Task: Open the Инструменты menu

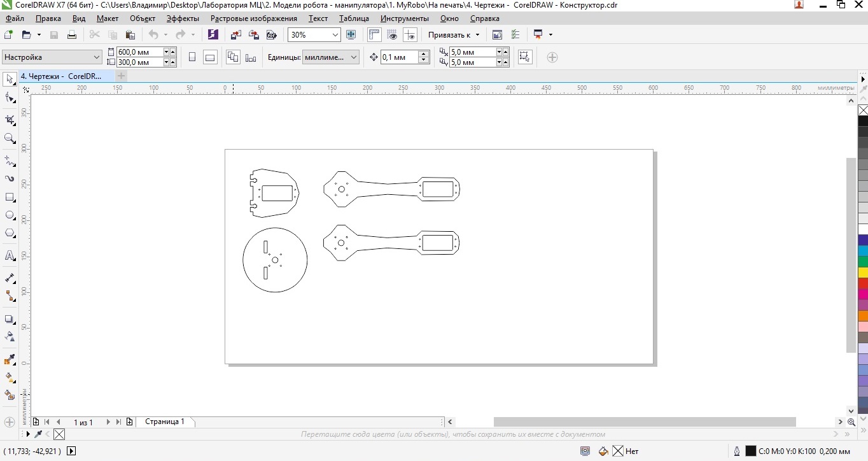Action: pyautogui.click(x=405, y=18)
